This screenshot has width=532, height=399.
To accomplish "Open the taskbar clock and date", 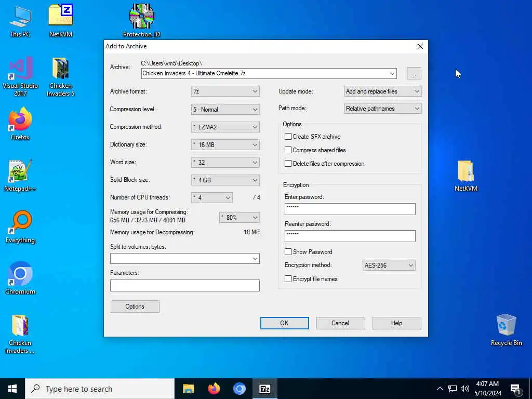I will [487, 389].
